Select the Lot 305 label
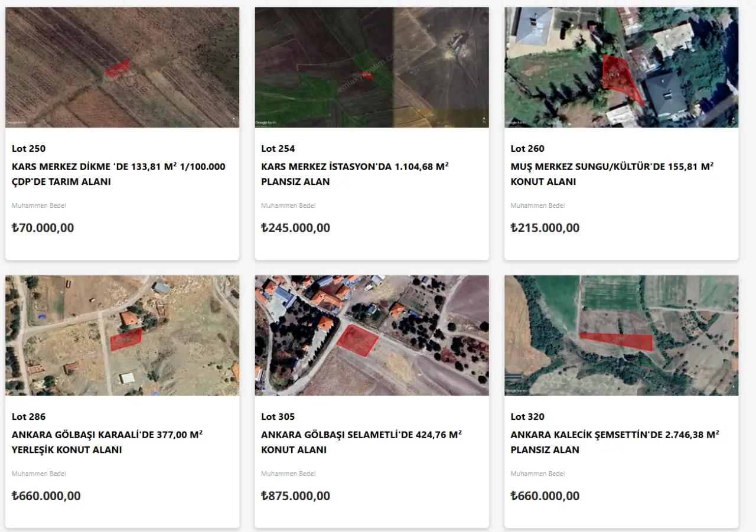Viewport: 756px width, 532px height. point(278,416)
